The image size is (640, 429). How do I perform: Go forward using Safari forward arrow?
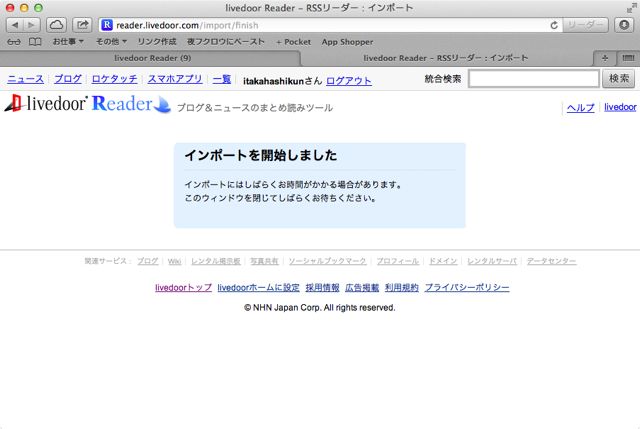(x=31, y=25)
